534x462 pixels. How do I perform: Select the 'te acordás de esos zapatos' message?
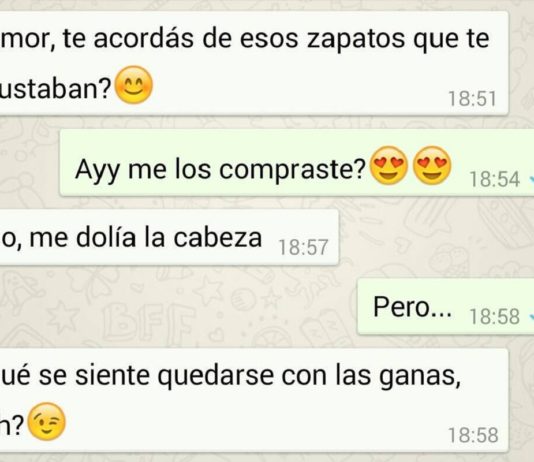(254, 63)
